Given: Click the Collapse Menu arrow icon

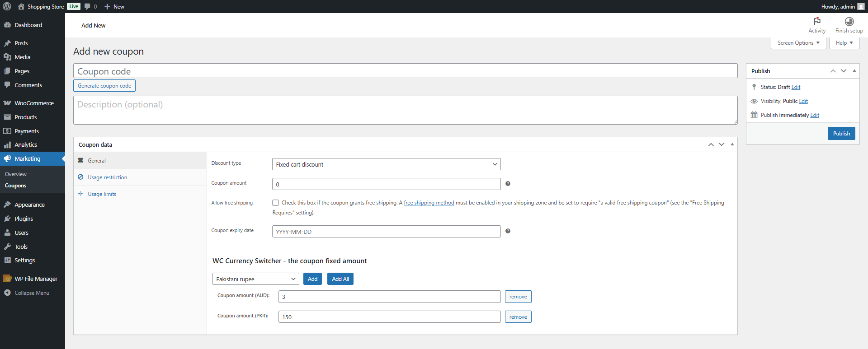Looking at the screenshot, I should tap(7, 293).
